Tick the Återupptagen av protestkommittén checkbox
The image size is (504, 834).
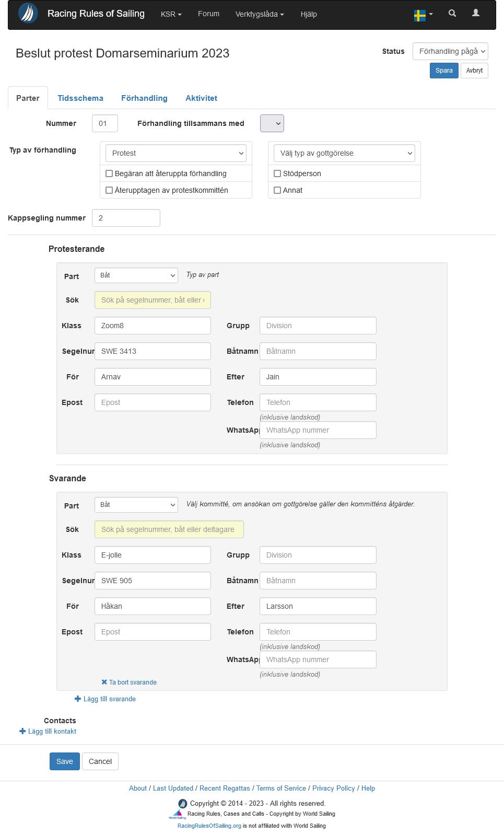pyautogui.click(x=109, y=190)
